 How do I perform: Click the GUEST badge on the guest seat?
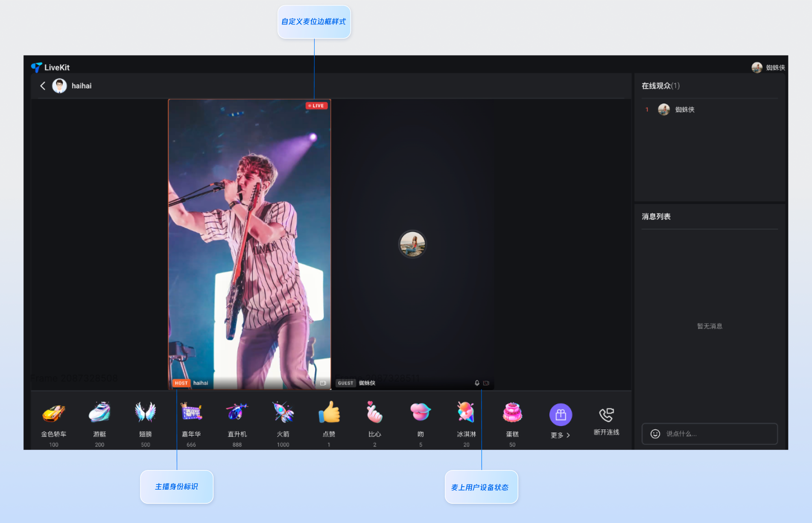(345, 383)
